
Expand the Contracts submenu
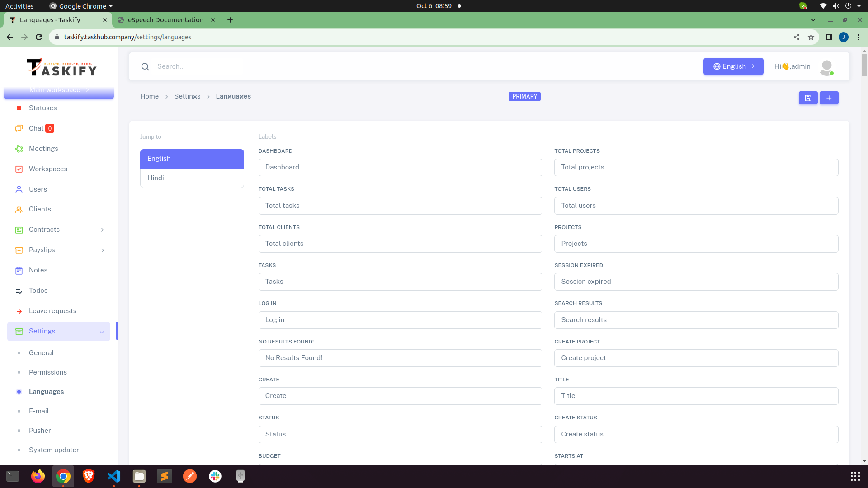pyautogui.click(x=103, y=230)
